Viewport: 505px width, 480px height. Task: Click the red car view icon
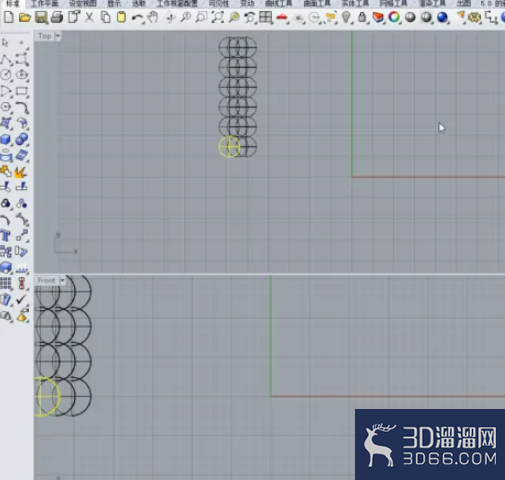(x=282, y=17)
